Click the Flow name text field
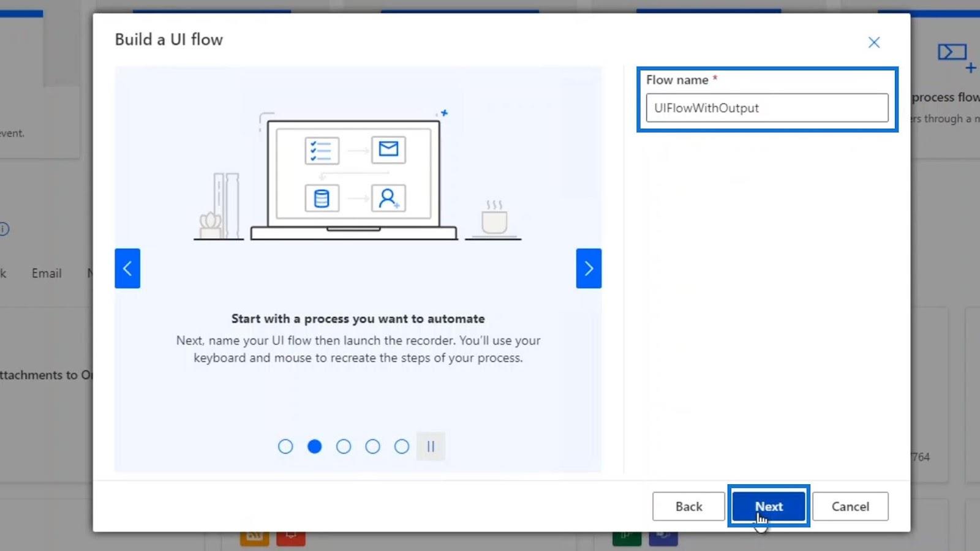 coord(767,108)
